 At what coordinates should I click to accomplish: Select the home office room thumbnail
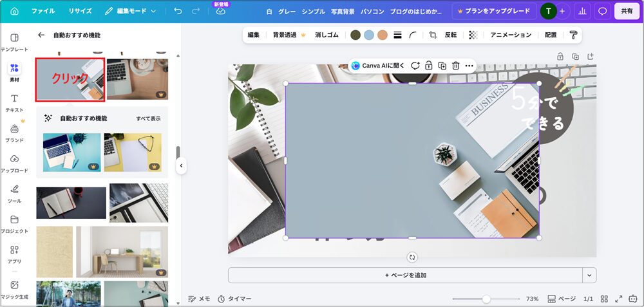pyautogui.click(x=122, y=252)
